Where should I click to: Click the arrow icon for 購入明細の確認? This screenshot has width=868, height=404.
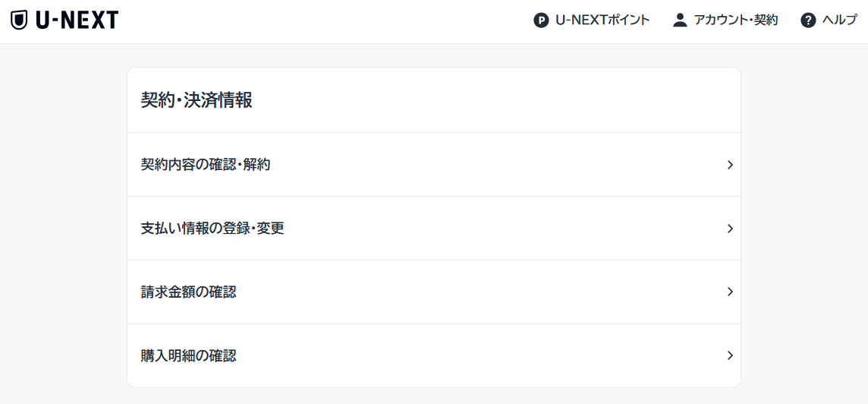point(730,356)
